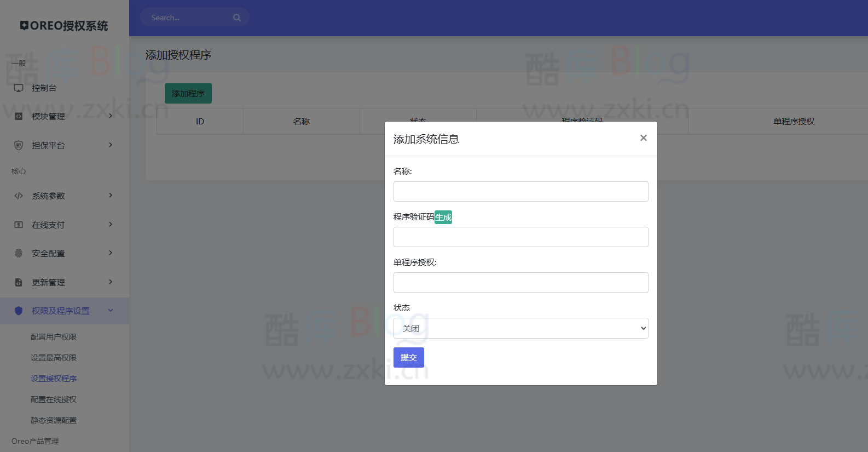This screenshot has width=868, height=452.
Task: Expand 安全配置 chevron
Action: 111,253
